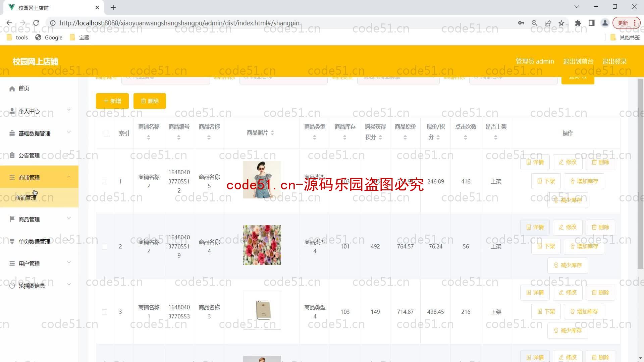
Task: Open the Google bookmark
Action: pos(49,38)
